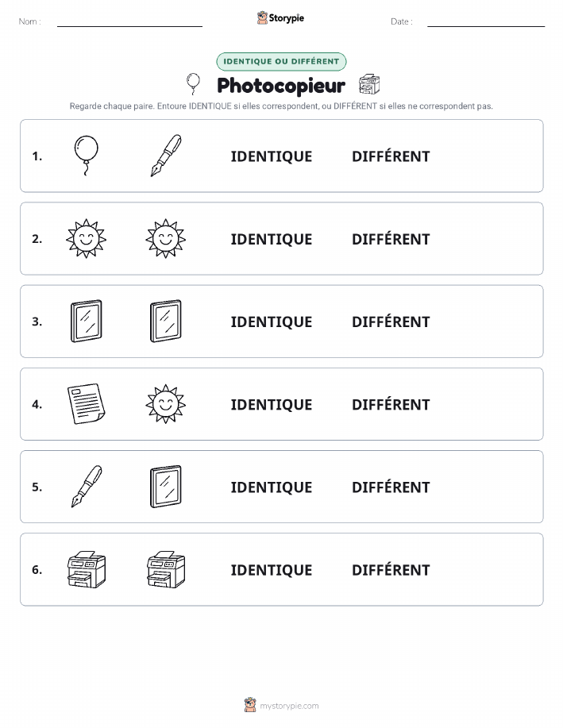Click the document page icon in row 4

pos(87,404)
